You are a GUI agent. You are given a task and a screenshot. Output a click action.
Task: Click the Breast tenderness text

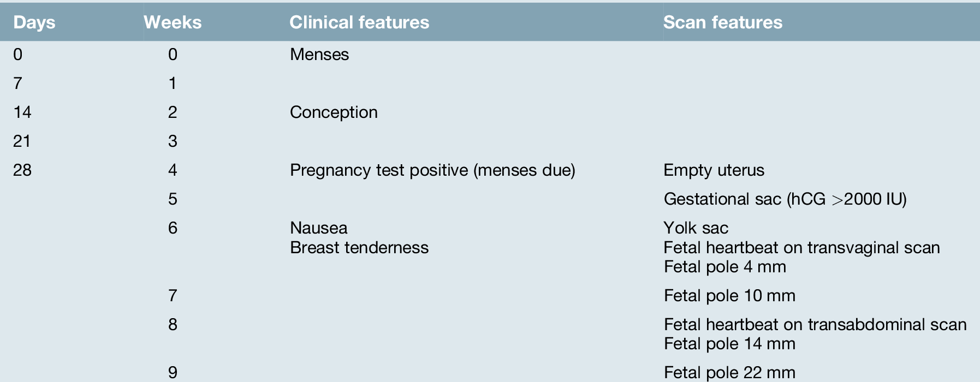click(x=359, y=248)
